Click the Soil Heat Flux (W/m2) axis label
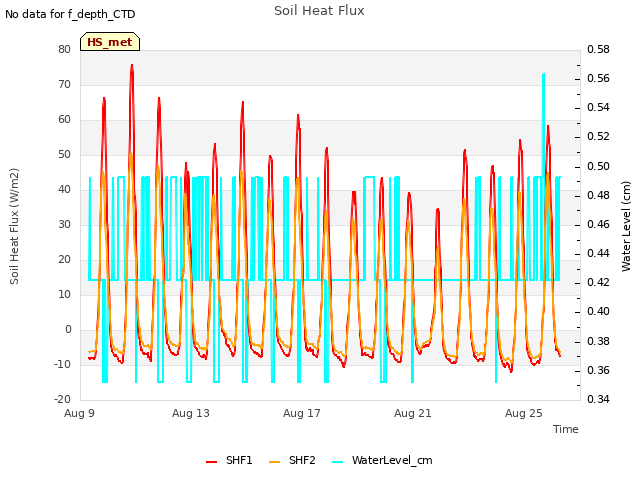640x480 pixels. [14, 226]
